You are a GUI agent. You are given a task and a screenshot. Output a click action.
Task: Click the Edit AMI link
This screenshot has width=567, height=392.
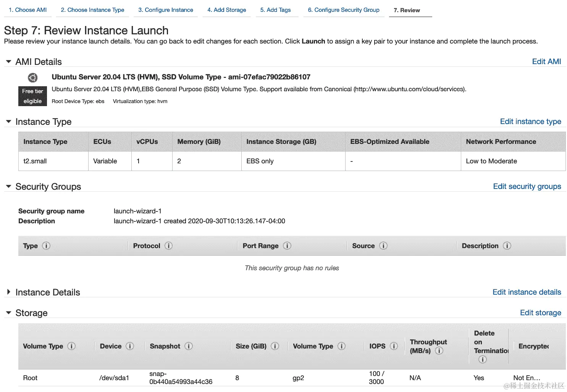click(x=546, y=61)
